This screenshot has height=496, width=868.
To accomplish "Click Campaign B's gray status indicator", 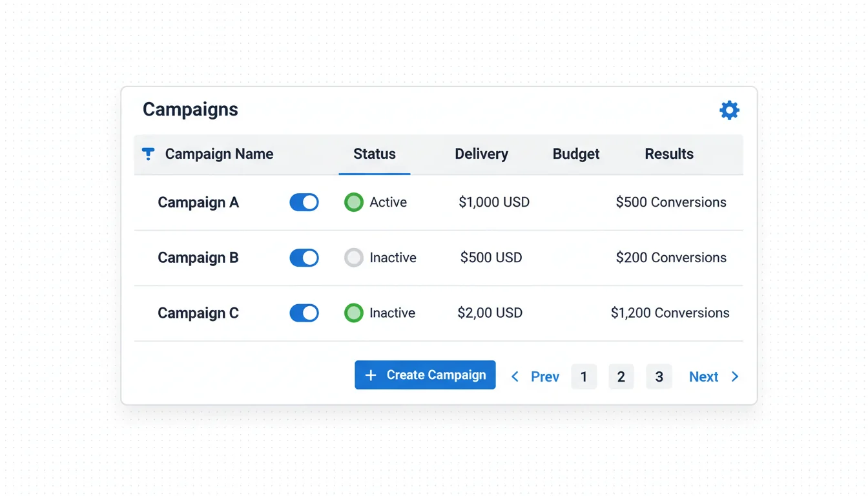I will [353, 258].
